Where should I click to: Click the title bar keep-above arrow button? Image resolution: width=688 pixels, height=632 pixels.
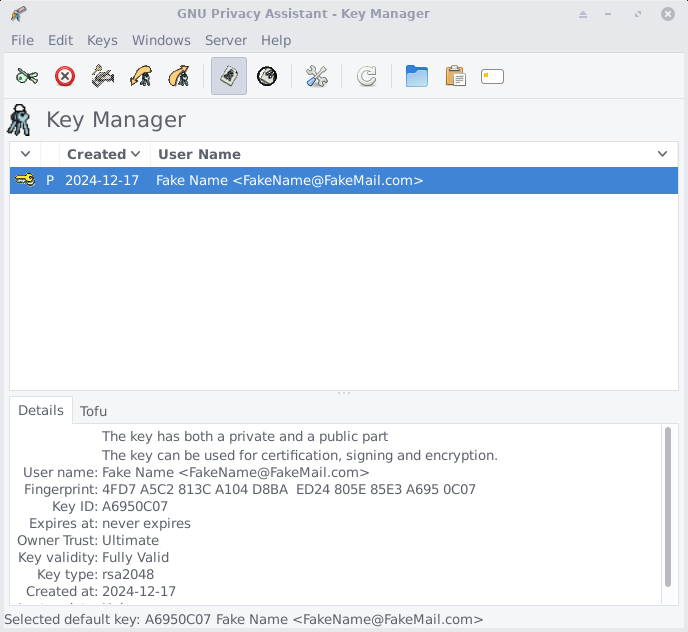(x=583, y=14)
